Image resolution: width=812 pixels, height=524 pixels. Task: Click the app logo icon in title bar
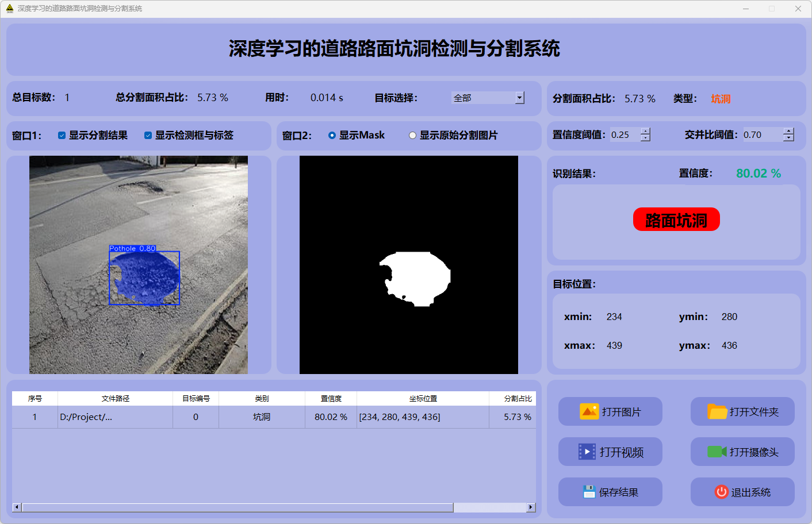[x=9, y=9]
